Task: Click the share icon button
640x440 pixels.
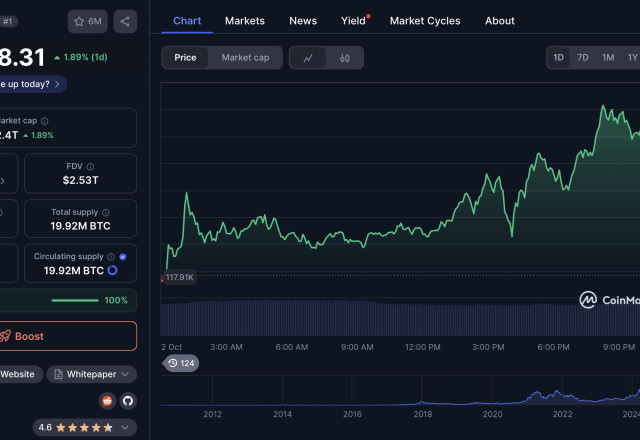Action: (125, 21)
